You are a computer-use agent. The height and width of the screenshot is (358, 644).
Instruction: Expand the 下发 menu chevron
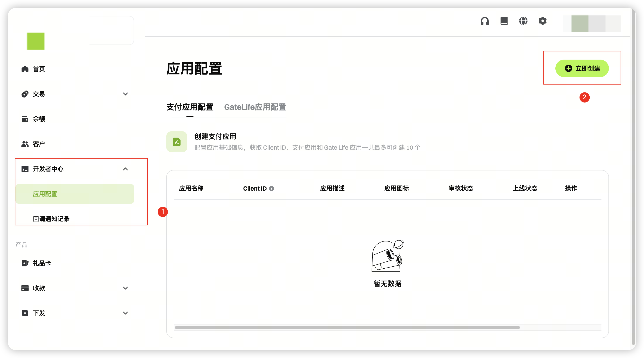coord(125,313)
